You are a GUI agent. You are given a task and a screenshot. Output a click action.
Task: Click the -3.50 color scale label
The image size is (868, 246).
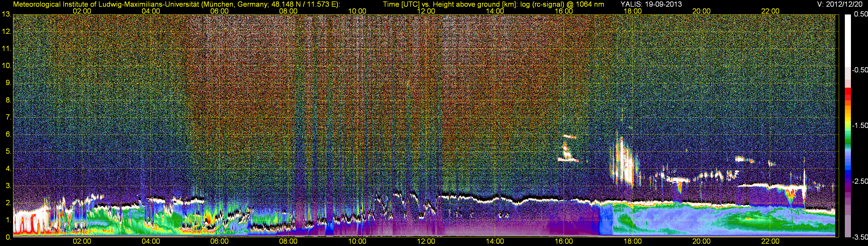860,237
